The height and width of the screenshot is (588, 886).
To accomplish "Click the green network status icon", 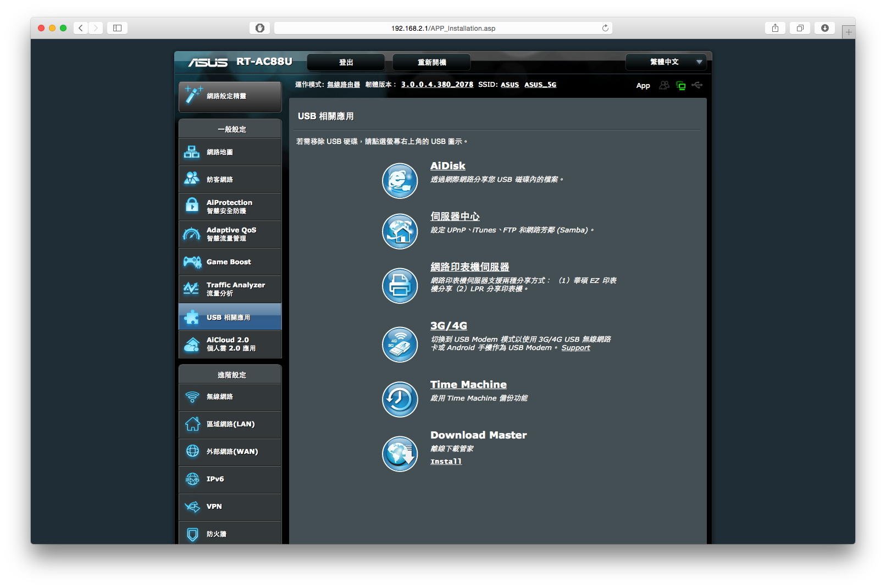I will tap(680, 86).
